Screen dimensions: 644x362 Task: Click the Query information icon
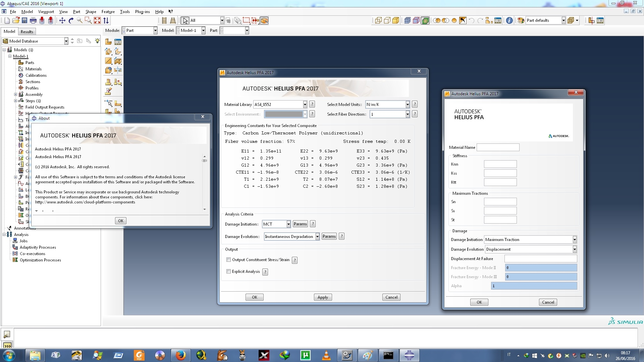tap(509, 20)
